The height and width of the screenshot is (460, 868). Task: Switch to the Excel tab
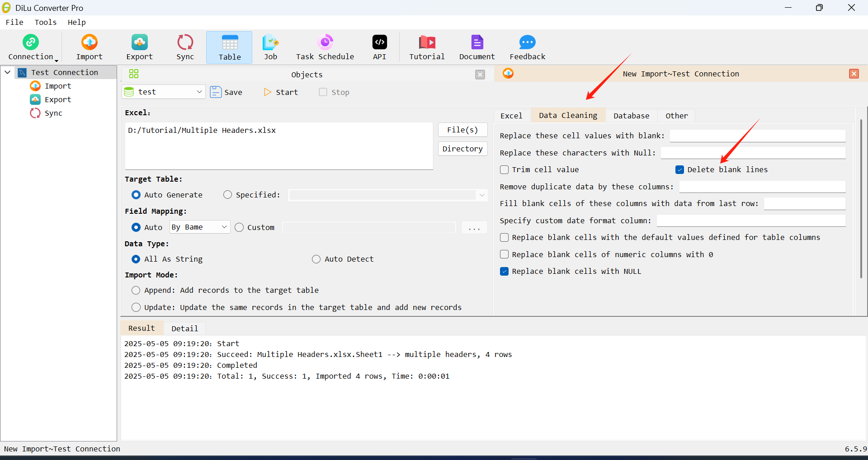(x=511, y=116)
